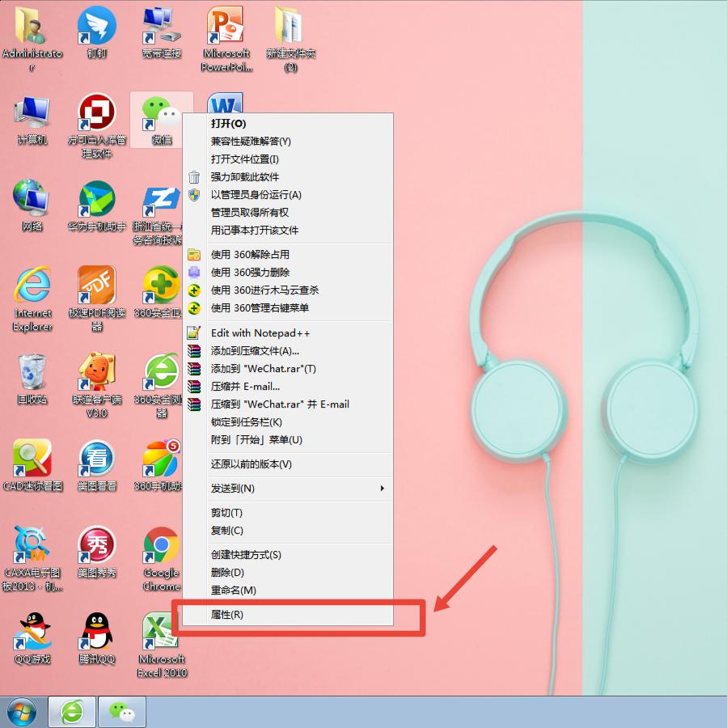Select the 宽带连接 desktop icon
The width and height of the screenshot is (727, 728).
161,32
